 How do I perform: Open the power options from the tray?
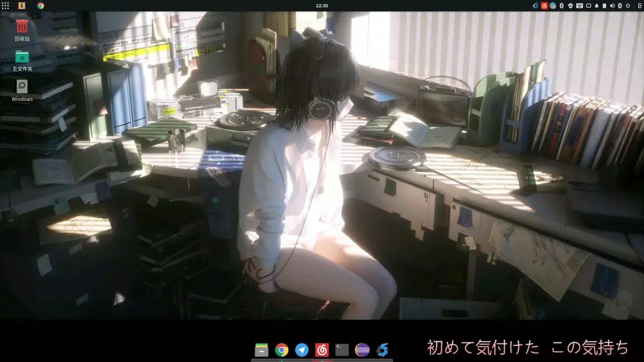(628, 5)
